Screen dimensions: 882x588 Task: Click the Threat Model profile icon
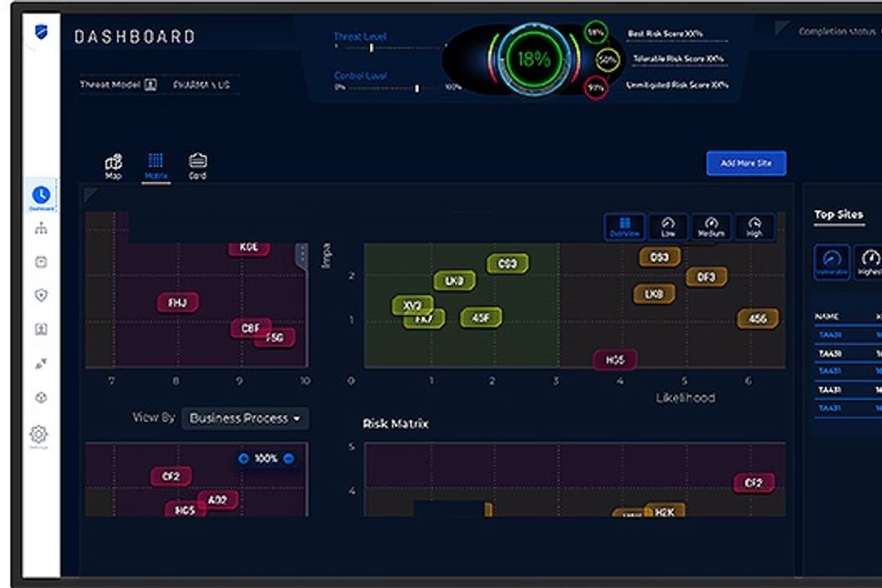(x=150, y=85)
